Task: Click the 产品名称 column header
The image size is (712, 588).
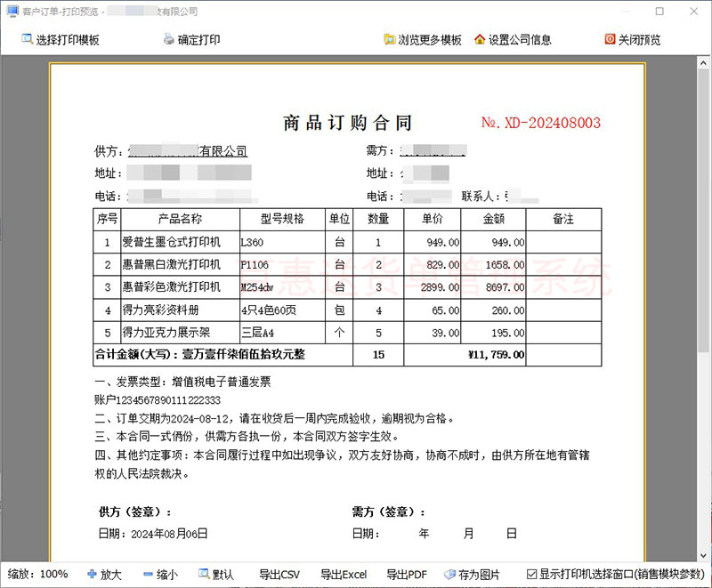Action: (x=180, y=219)
